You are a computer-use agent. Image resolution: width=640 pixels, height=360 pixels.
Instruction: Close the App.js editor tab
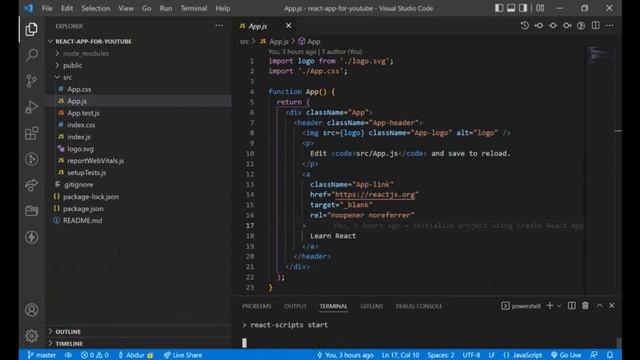tap(289, 26)
